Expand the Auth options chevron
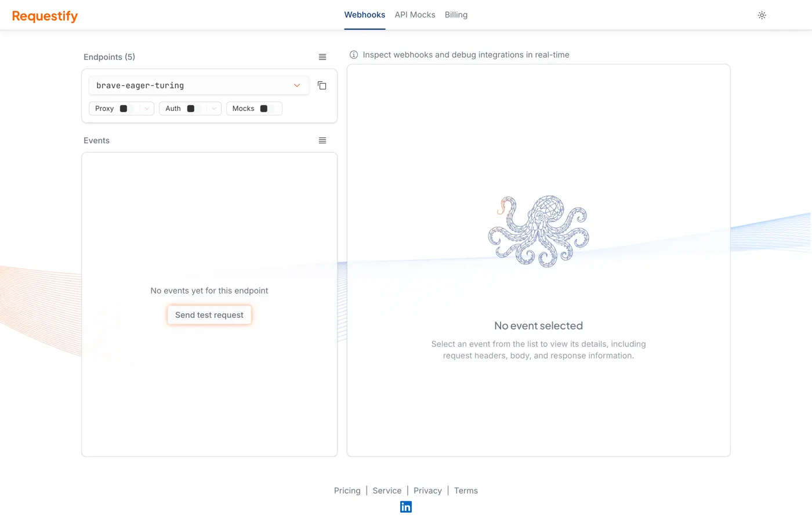Screen dimensions: 812x522 click(214, 108)
